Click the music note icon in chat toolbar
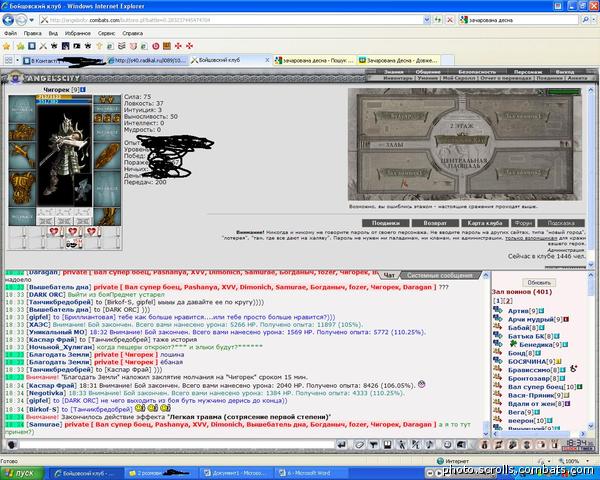 pos(429,444)
